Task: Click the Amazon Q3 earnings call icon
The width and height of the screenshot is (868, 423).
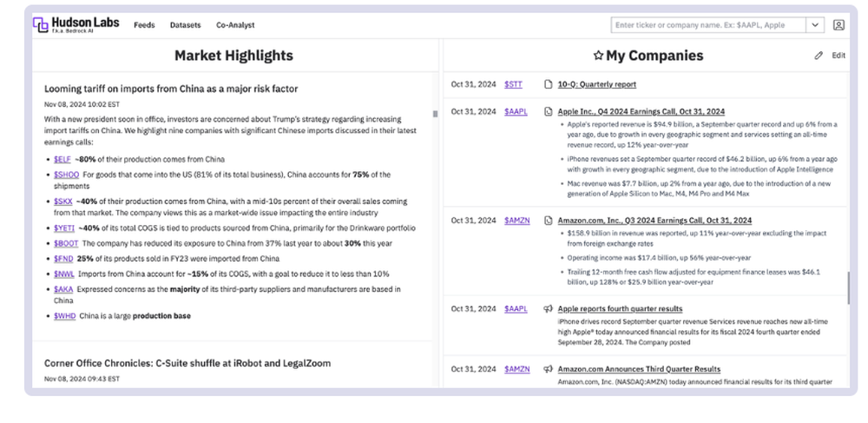Action: click(x=548, y=221)
